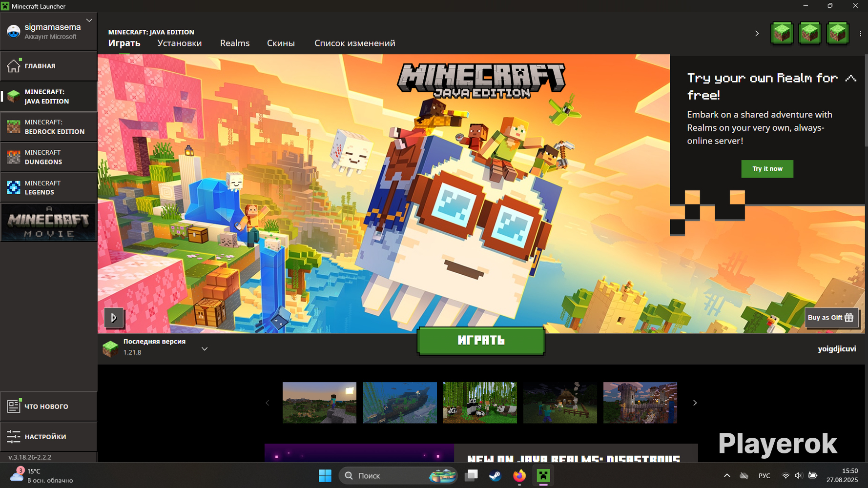The width and height of the screenshot is (868, 488).
Task: Expand the account switcher chevron
Action: coord(89,20)
